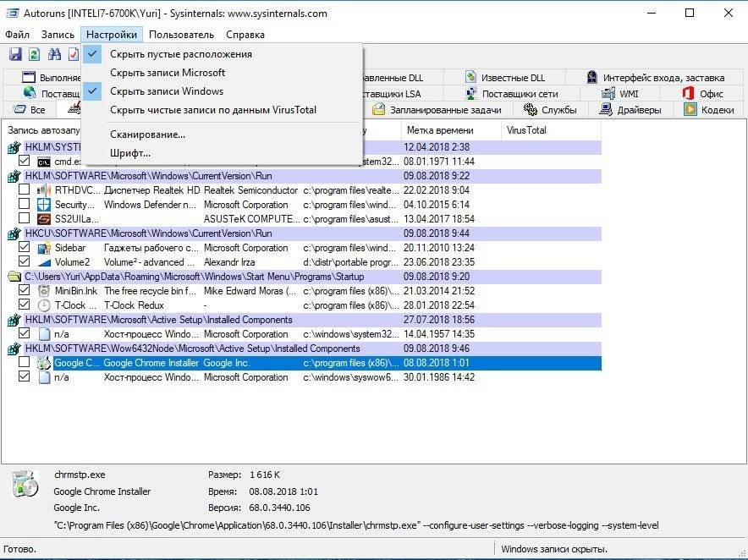Disable the Volume2 entry checkbox
Image resolution: width=748 pixels, height=560 pixels.
point(24,261)
